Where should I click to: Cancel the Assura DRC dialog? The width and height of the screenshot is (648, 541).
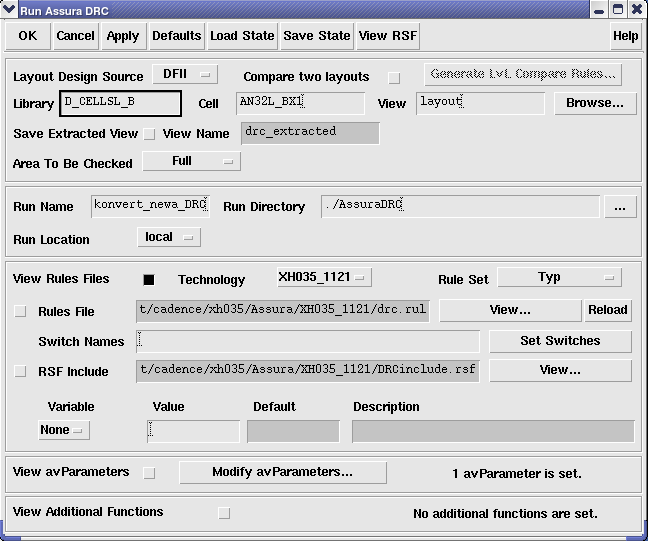click(x=76, y=36)
